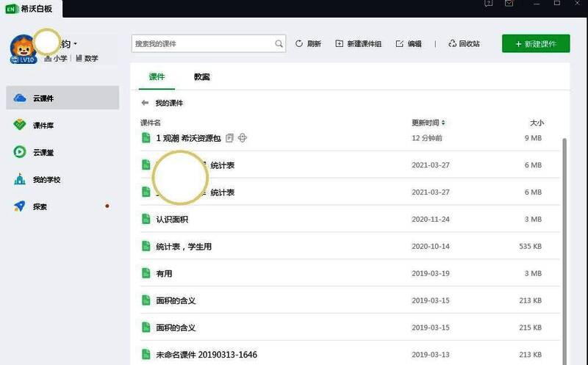Expand the username dropdown arrow

pos(76,44)
